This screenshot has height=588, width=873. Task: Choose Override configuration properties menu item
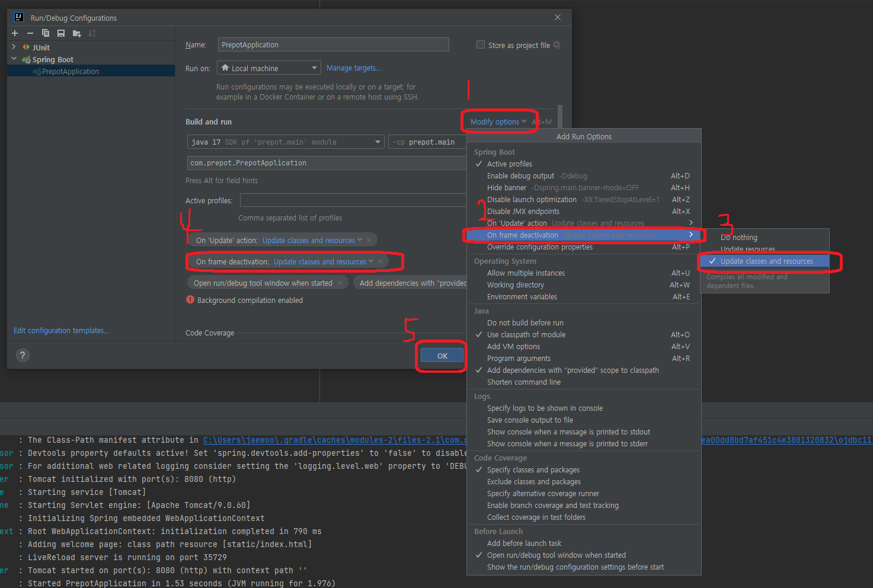tap(584, 247)
